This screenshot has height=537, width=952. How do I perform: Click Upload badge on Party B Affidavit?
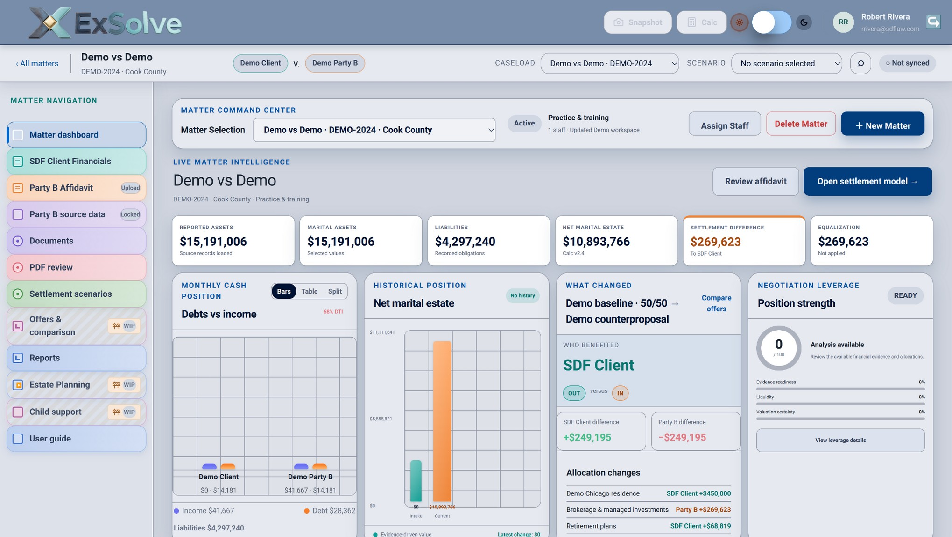point(130,188)
